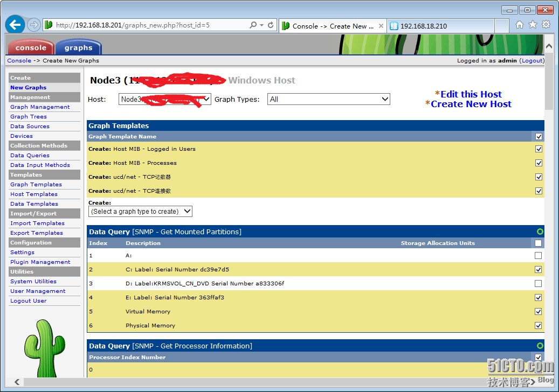559x392 pixels.
Task: Open Export Templates in sidebar
Action: pos(37,233)
